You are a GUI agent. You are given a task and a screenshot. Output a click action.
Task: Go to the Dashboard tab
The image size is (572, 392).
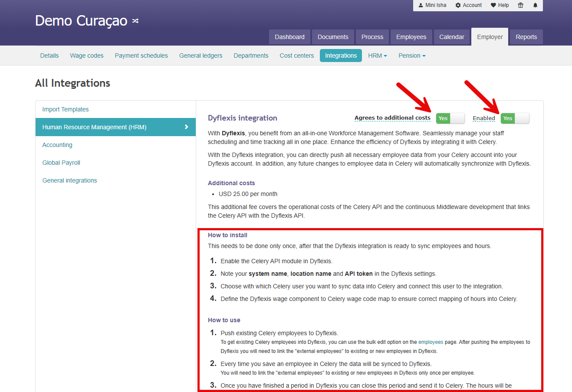pos(289,37)
